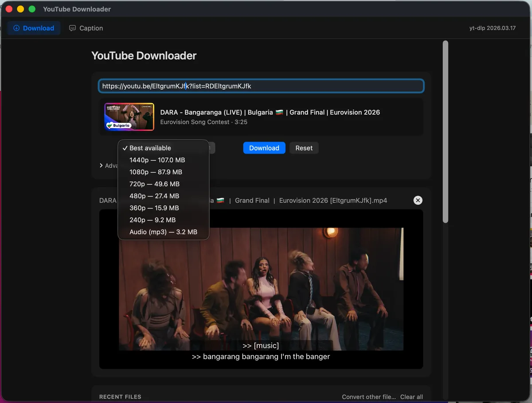Click the blue Download button
Image resolution: width=532 pixels, height=403 pixels.
click(264, 148)
